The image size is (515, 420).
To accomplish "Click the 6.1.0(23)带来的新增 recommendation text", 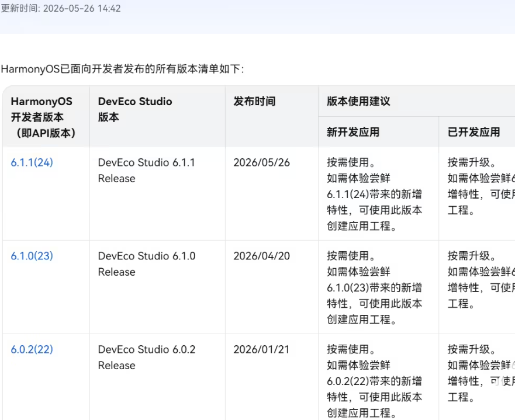I will (375, 288).
